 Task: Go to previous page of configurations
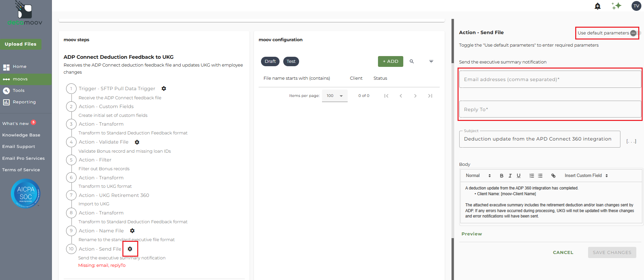click(401, 96)
